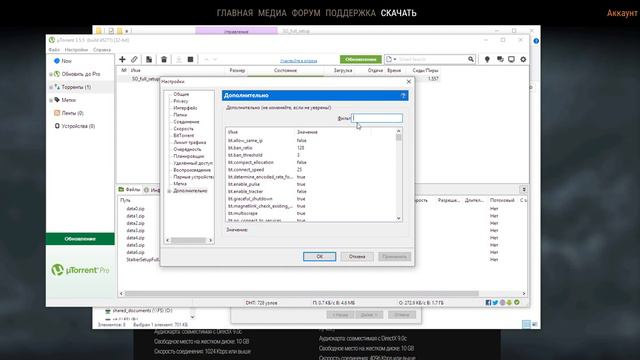
Task: Click the Remove torrent trash icon
Action: pyautogui.click(x=164, y=60)
